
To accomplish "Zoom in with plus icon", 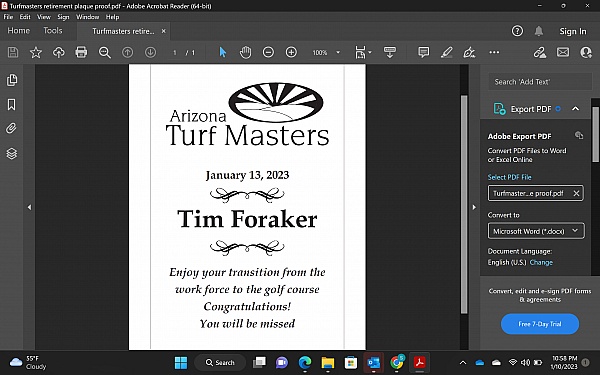I will [x=291, y=52].
